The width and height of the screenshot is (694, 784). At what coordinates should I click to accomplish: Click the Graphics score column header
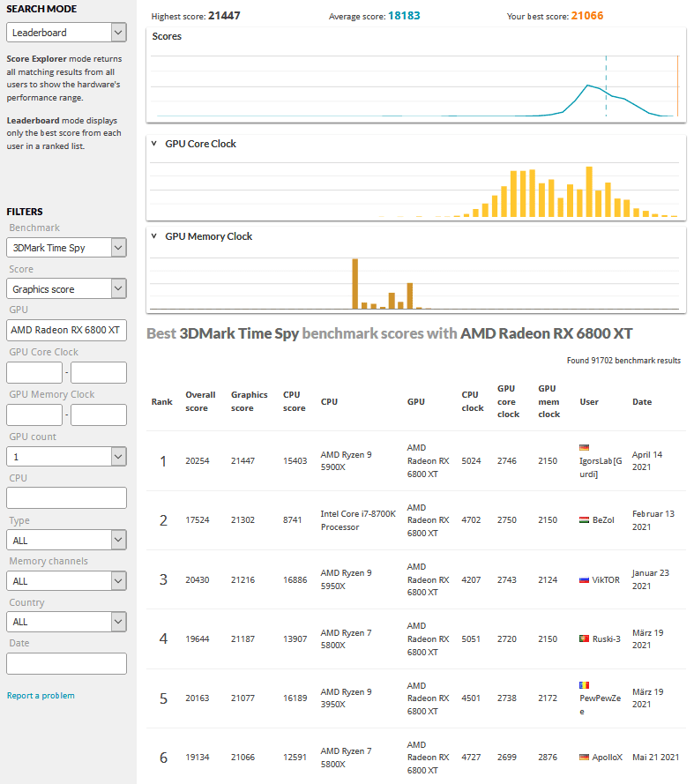(249, 401)
